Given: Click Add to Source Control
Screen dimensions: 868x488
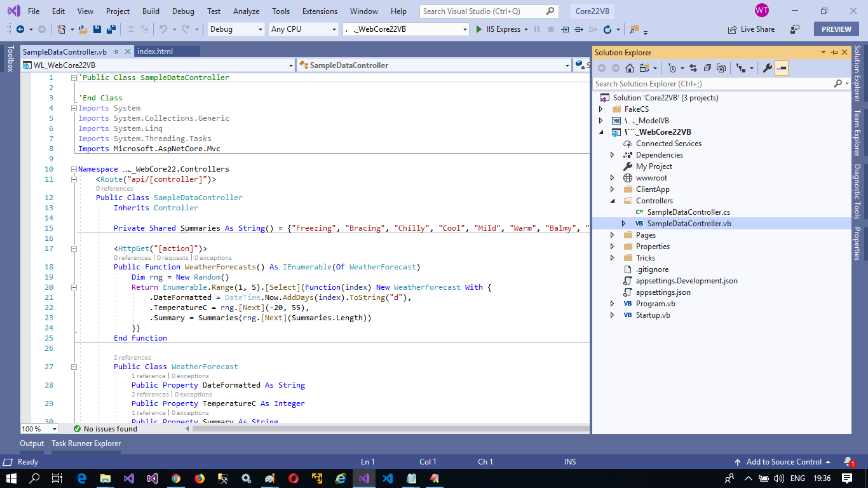Looking at the screenshot, I should click(784, 462).
